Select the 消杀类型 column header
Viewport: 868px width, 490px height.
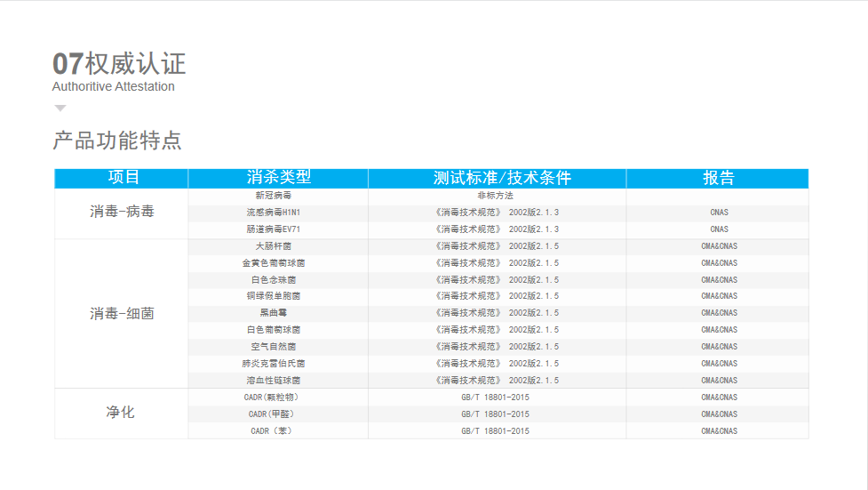tap(278, 178)
